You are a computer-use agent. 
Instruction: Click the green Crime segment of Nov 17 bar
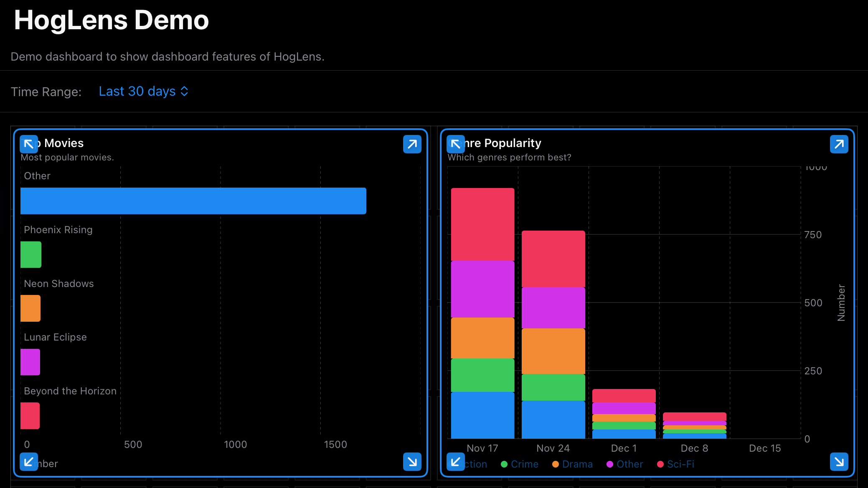click(x=482, y=375)
